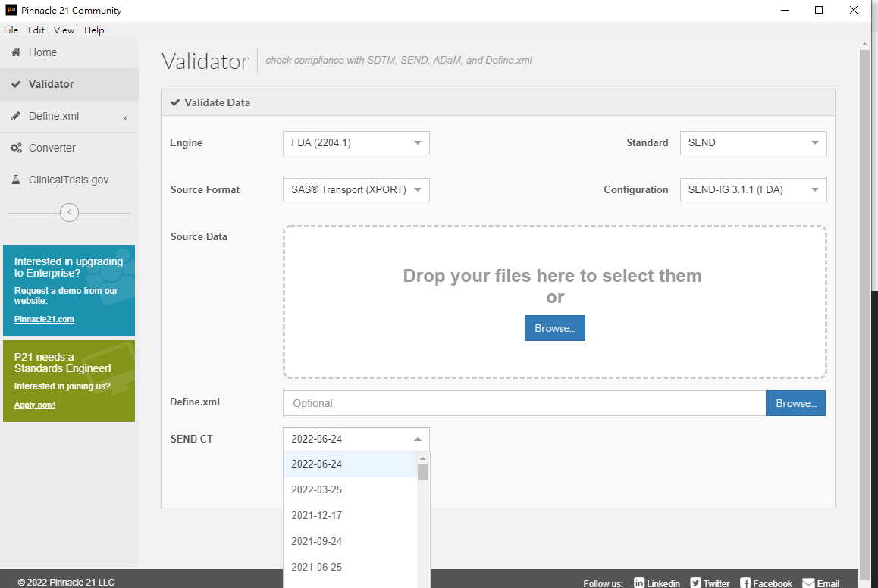Click the Define.xml pencil icon
878x588 pixels.
(16, 117)
